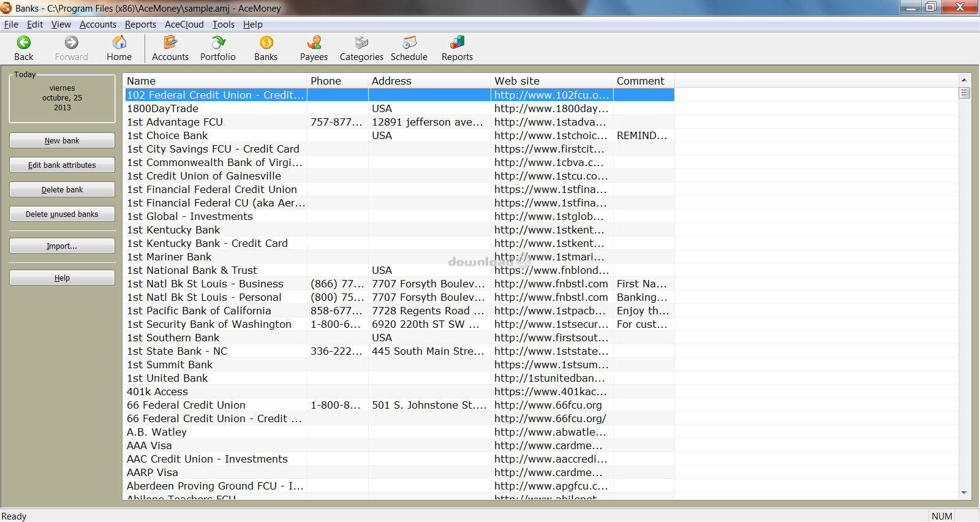Select the 1st Kentucky Bank row

click(173, 230)
